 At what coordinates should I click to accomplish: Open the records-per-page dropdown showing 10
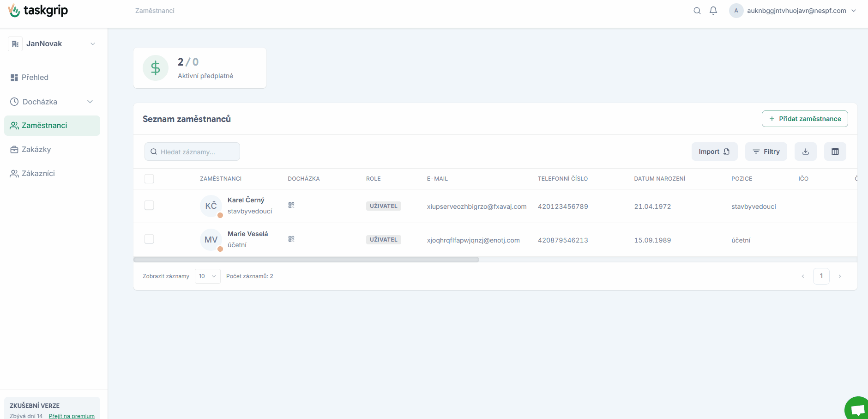coord(207,276)
